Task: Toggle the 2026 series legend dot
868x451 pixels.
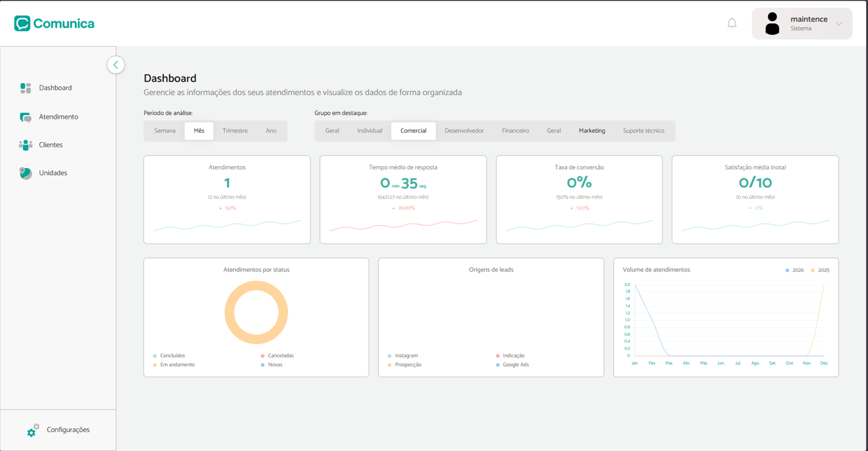Action: 787,270
